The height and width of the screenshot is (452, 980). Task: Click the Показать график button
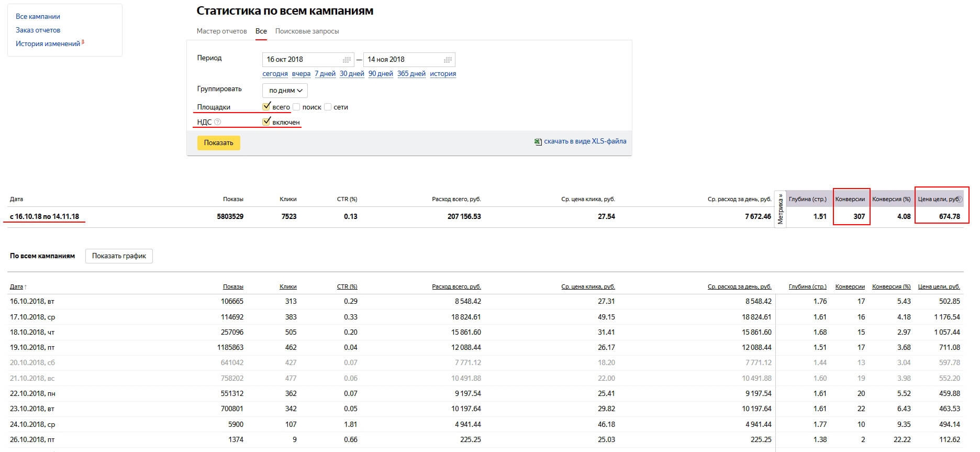click(x=119, y=256)
